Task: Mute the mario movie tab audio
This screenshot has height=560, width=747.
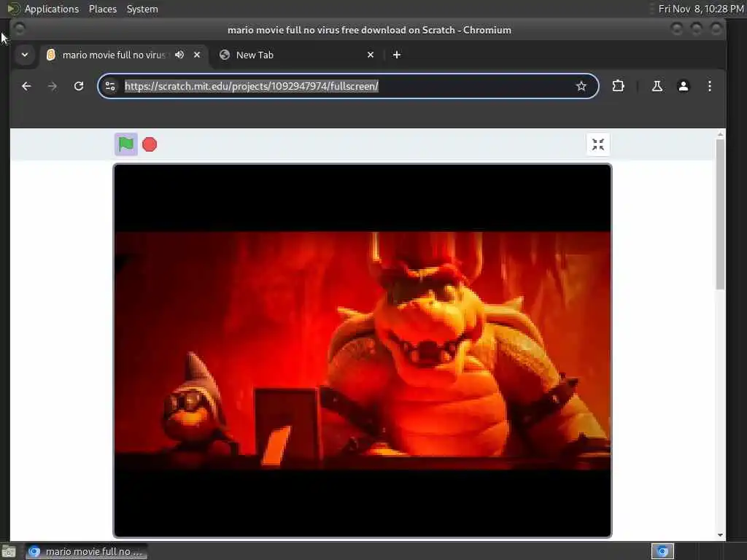Action: click(179, 55)
